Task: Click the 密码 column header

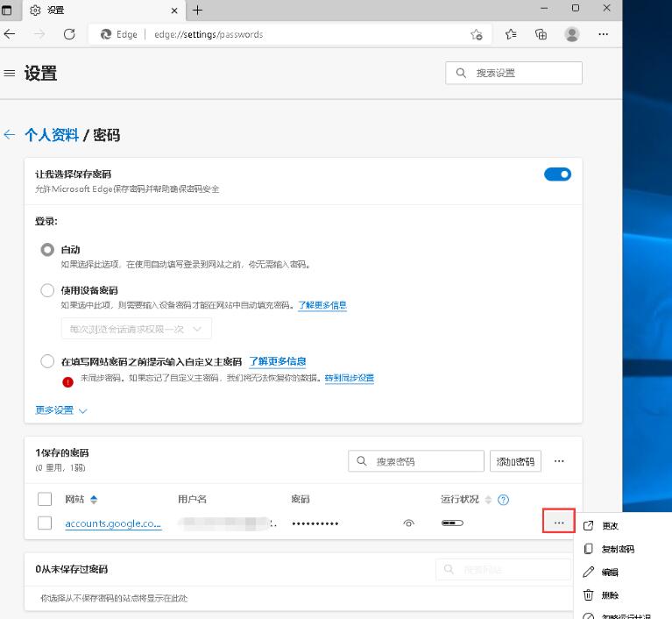Action: point(300,499)
